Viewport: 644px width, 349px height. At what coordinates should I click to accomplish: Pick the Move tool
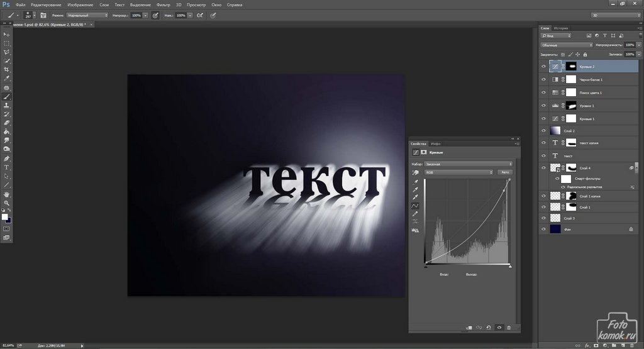(x=7, y=35)
